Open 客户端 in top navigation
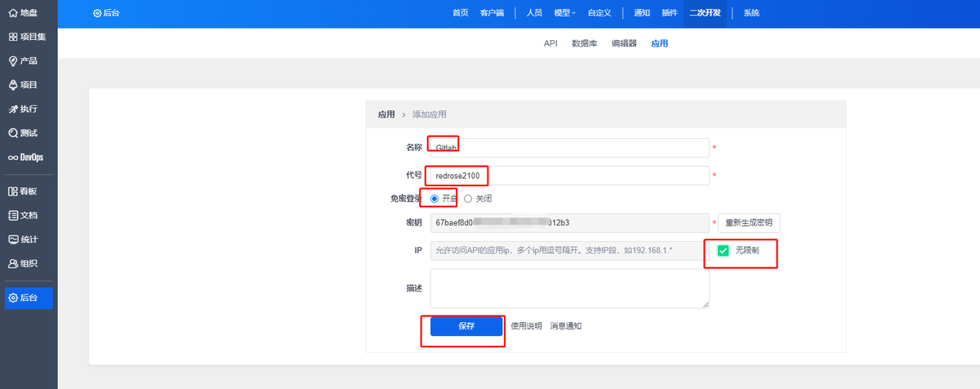The width and height of the screenshot is (980, 389). [492, 13]
